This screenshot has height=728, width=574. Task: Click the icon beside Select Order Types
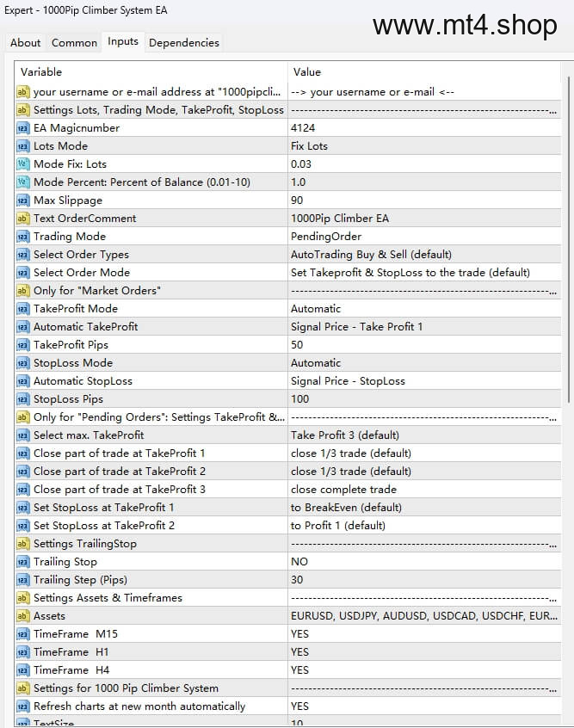click(22, 255)
